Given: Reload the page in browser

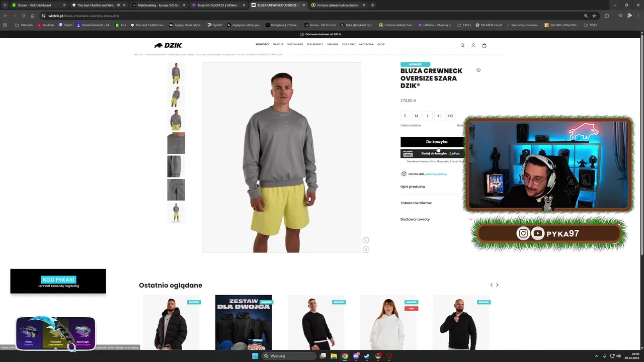Looking at the screenshot, I should (23, 16).
